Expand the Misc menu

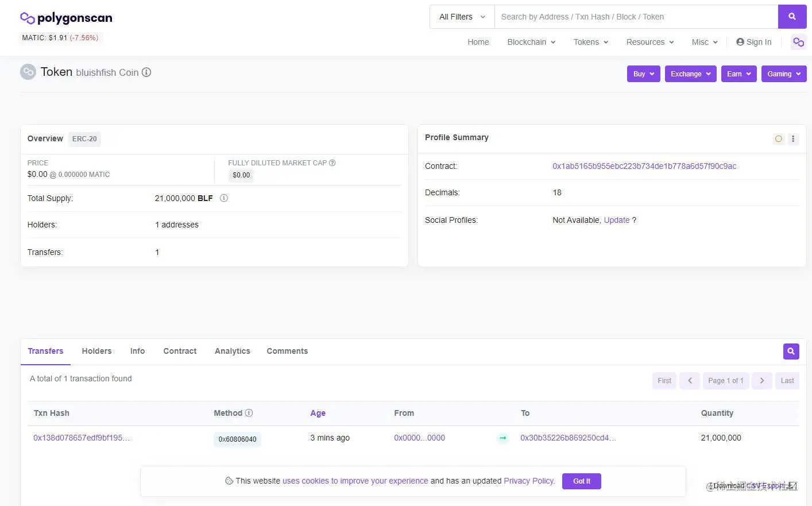(705, 42)
